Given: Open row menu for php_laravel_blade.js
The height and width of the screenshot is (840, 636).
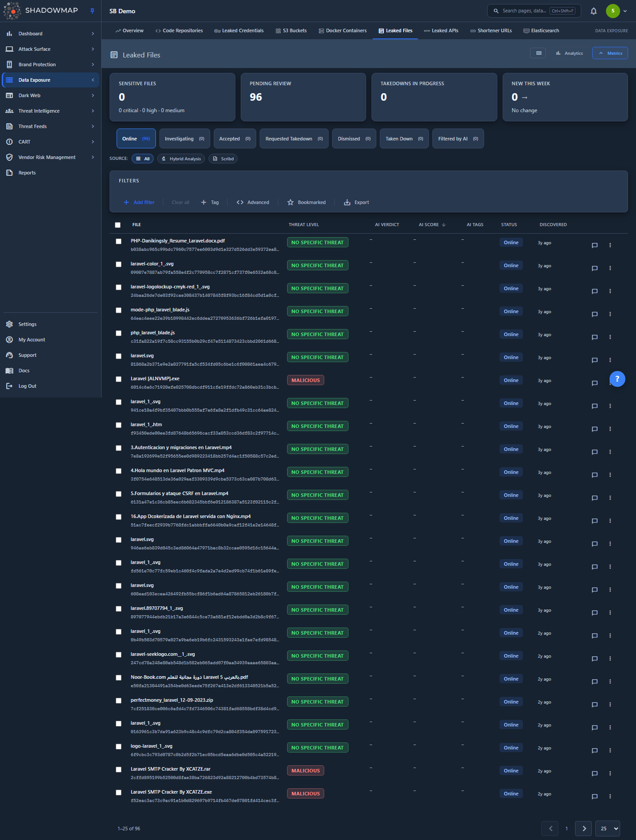Looking at the screenshot, I should click(x=610, y=337).
